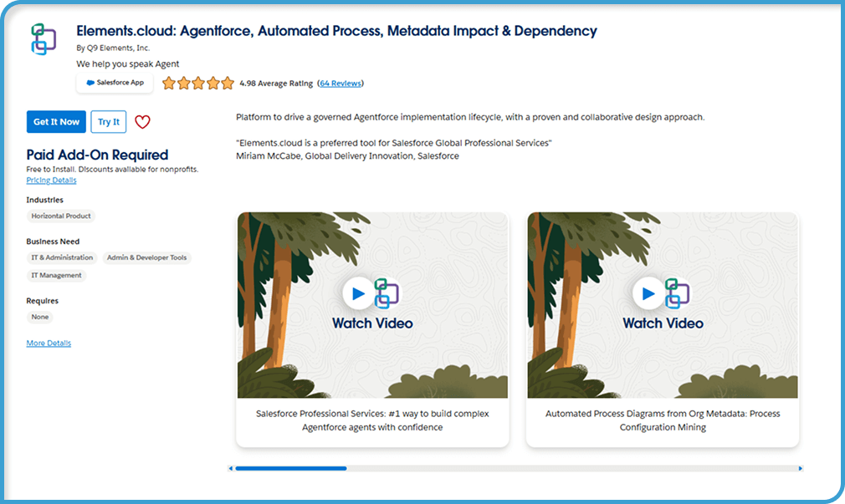This screenshot has height=504, width=845.
Task: Play the Automated Process Diagrams video
Action: tap(648, 293)
